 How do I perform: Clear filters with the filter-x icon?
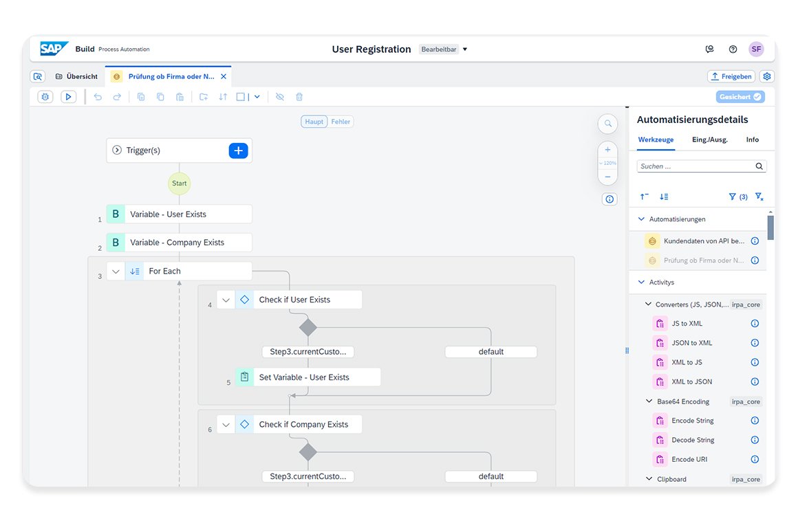tap(759, 197)
